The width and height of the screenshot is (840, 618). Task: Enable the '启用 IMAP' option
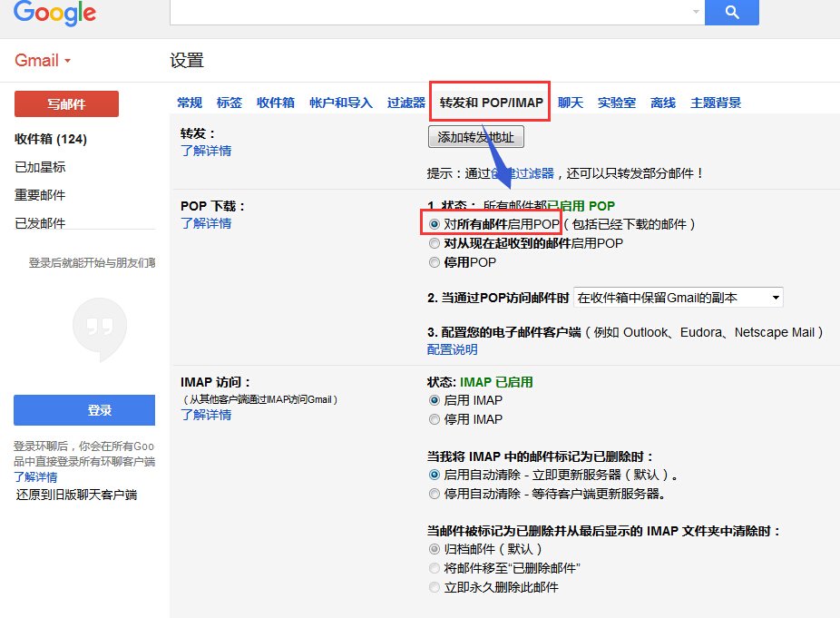click(434, 400)
